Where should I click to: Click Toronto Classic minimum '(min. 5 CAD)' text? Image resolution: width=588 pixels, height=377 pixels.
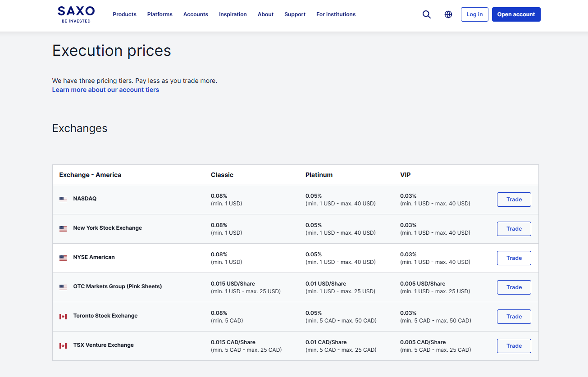pyautogui.click(x=227, y=321)
